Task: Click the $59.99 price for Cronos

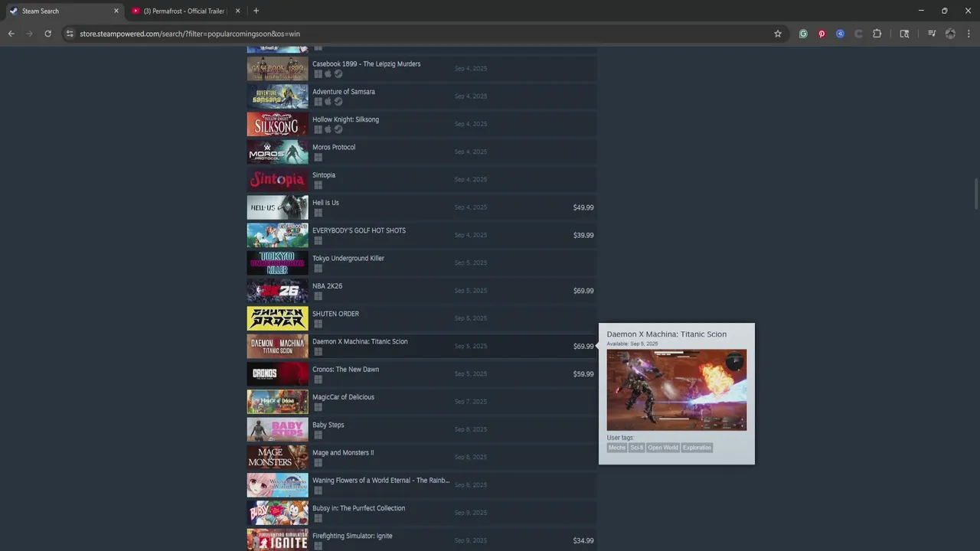Action: 583,374
